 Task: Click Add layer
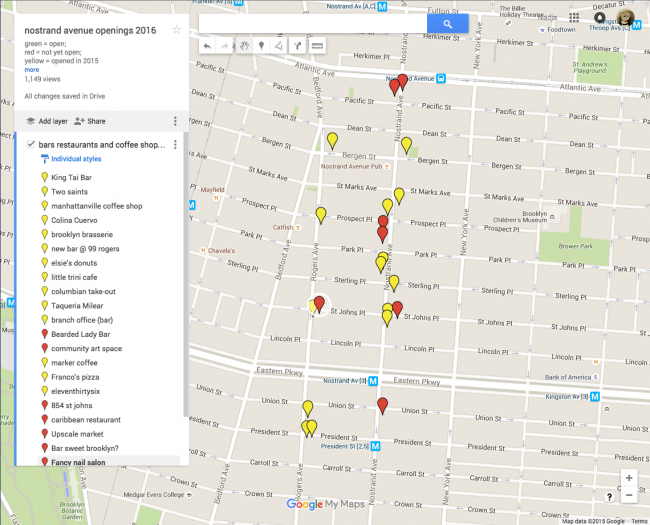47,121
